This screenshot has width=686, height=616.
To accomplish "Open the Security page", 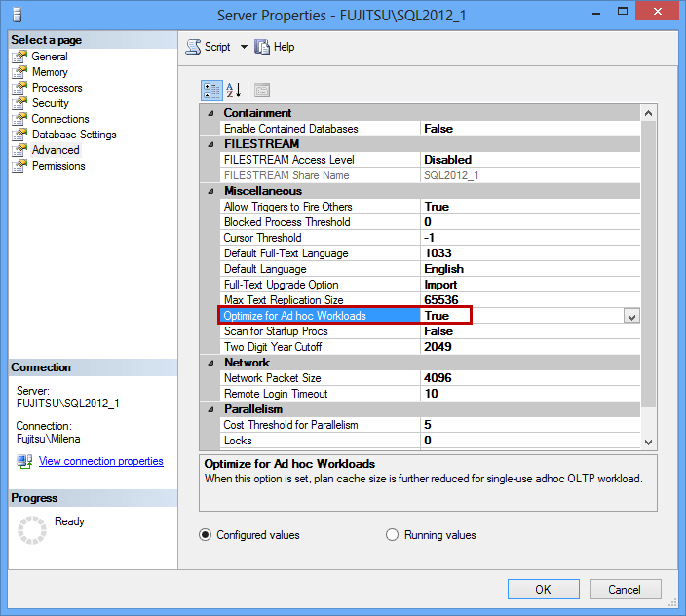I will [x=51, y=103].
